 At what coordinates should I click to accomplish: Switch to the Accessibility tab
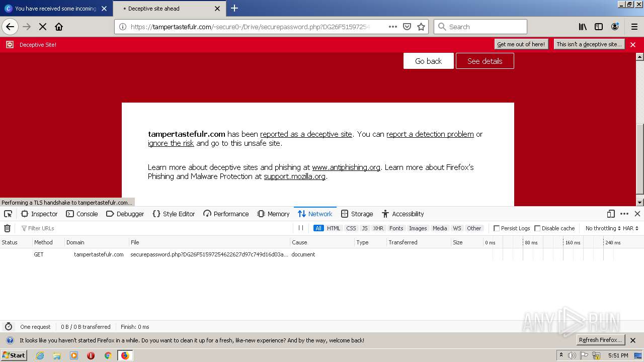click(x=403, y=214)
